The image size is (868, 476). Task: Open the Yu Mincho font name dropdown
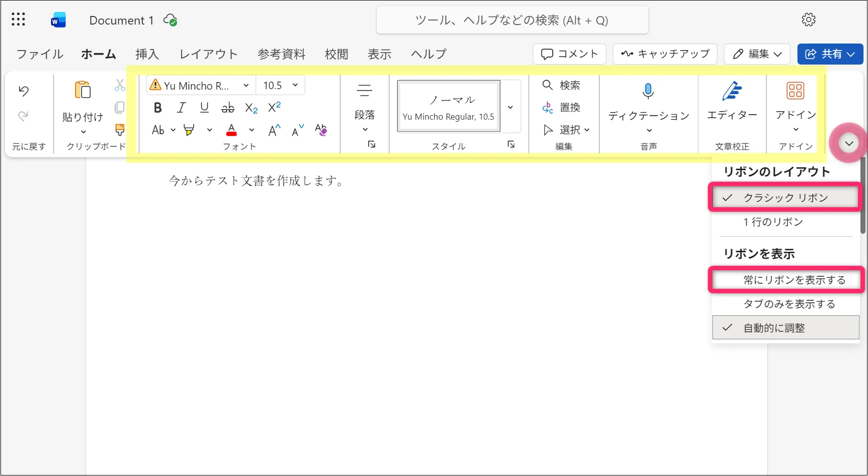[246, 86]
